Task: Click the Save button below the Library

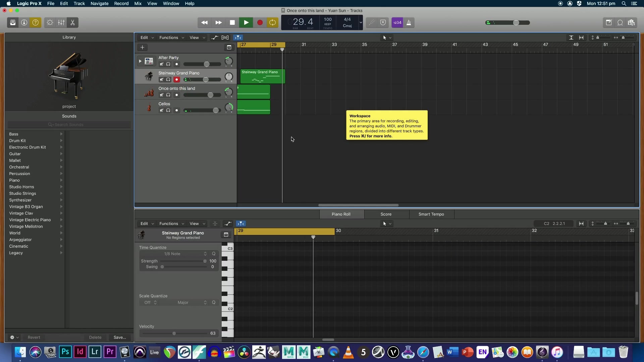Action: [x=119, y=337]
